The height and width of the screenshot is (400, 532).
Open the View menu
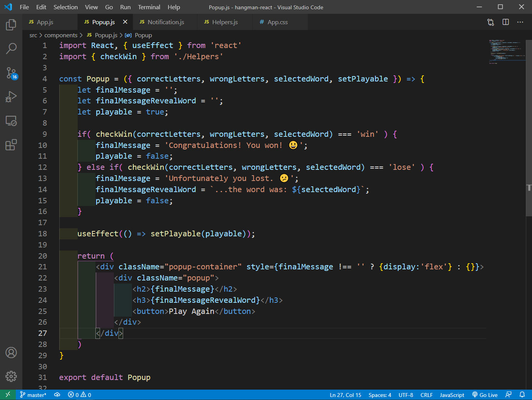[91, 7]
